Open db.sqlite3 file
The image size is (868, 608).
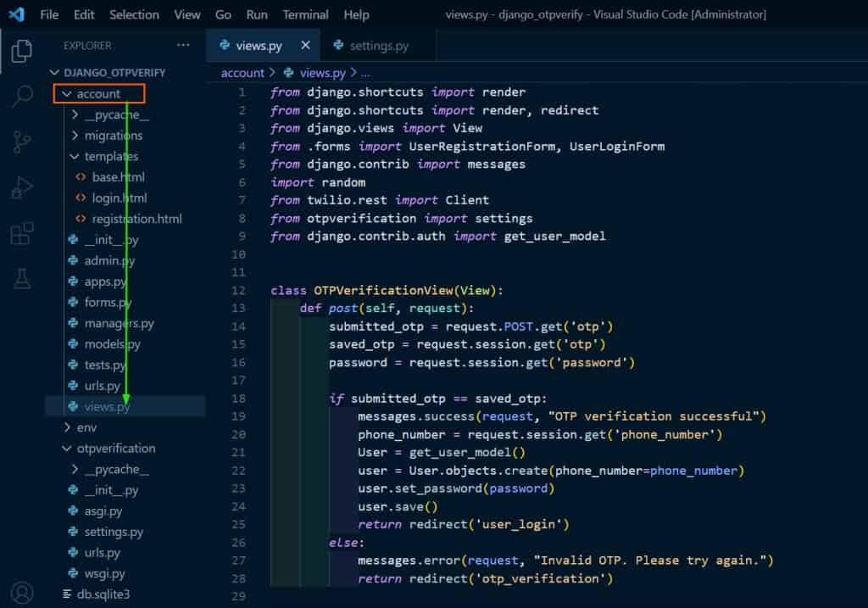103,594
